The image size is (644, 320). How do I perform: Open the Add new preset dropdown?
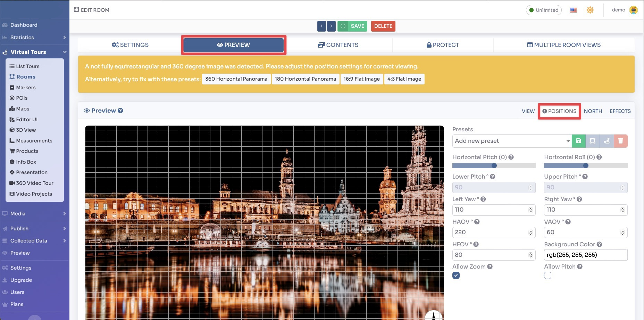[x=512, y=141]
